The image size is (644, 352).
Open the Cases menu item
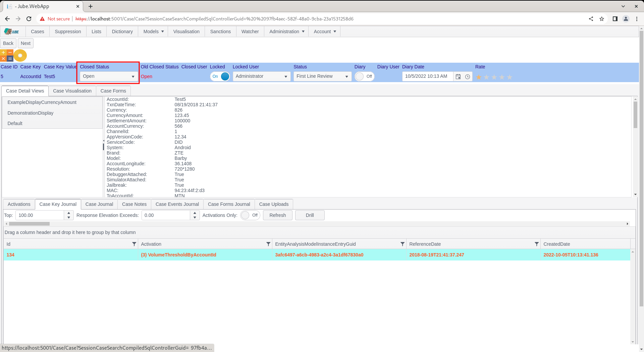tap(38, 32)
